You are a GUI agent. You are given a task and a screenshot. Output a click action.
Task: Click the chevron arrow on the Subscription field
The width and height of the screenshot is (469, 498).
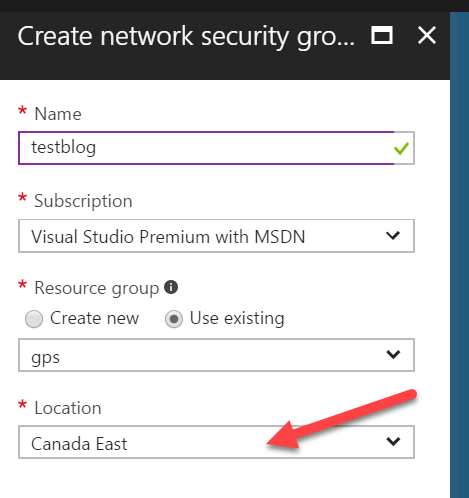pos(393,236)
